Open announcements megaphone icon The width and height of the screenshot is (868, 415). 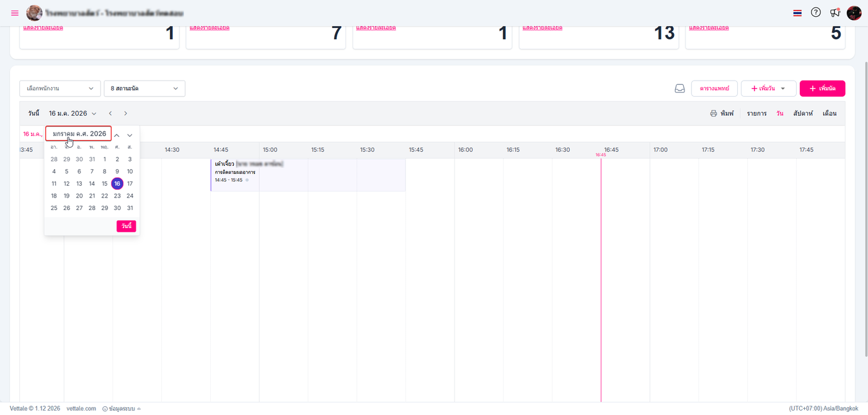point(835,12)
